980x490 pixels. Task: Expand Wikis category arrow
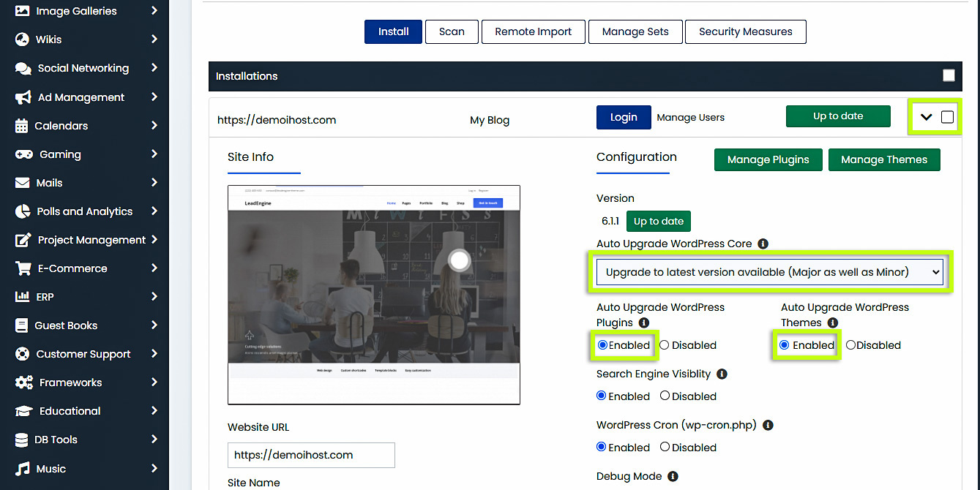(154, 39)
